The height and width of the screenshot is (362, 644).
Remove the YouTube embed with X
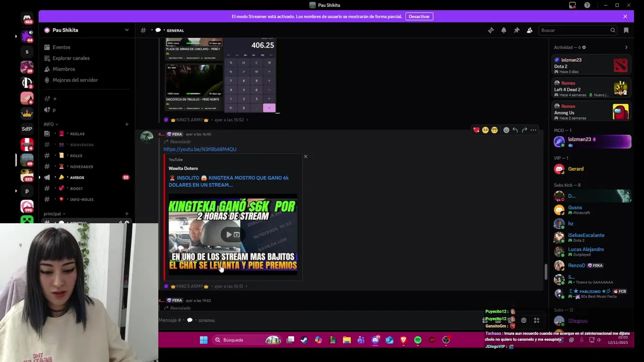(305, 156)
